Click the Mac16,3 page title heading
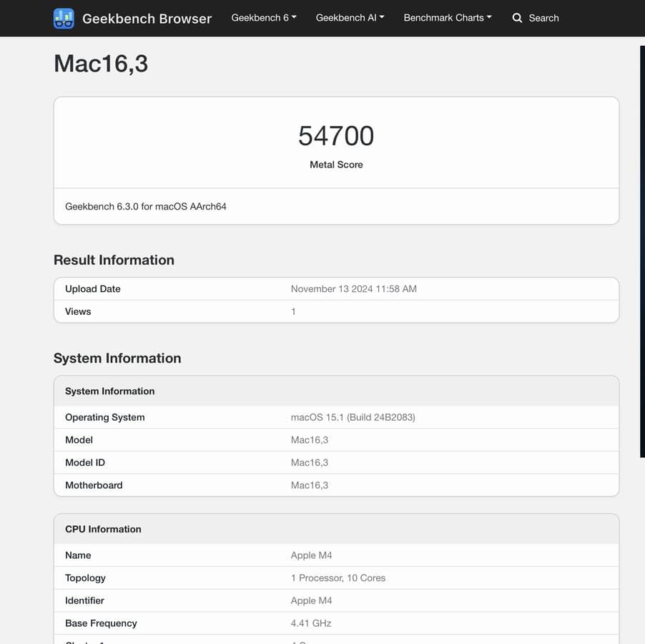This screenshot has width=645, height=644. pyautogui.click(x=101, y=64)
